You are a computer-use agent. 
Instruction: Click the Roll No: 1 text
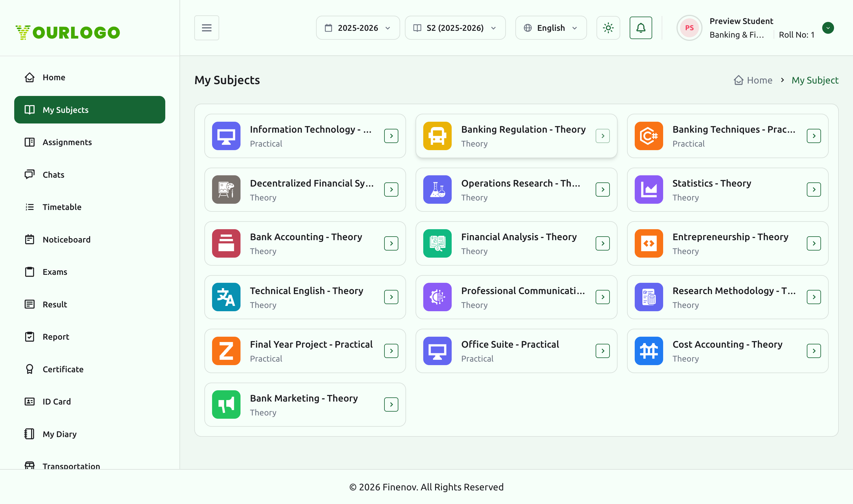tap(796, 35)
